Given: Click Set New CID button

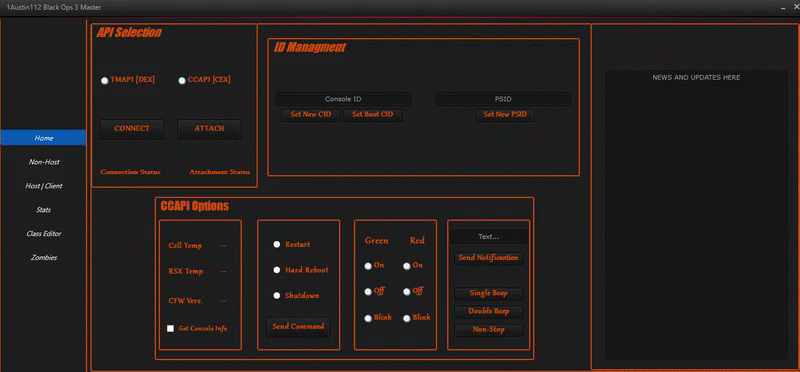Looking at the screenshot, I should (311, 115).
